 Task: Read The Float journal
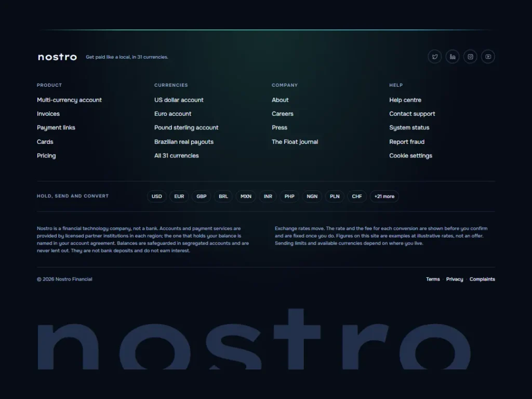[295, 142]
